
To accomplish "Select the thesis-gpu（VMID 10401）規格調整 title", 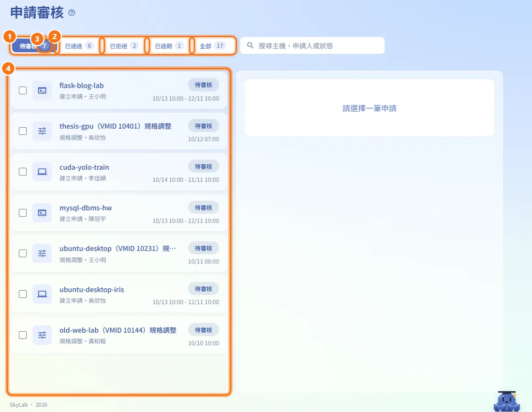I will (116, 126).
